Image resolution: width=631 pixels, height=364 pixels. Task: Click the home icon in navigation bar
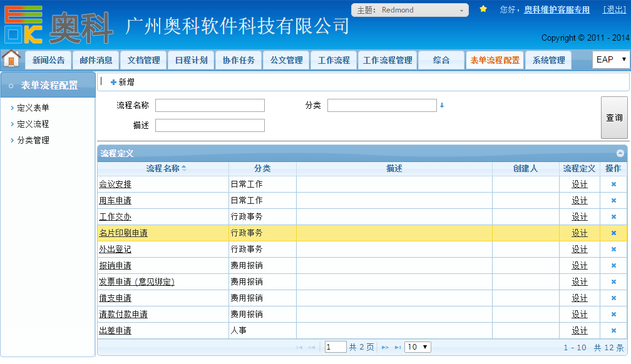pyautogui.click(x=11, y=59)
